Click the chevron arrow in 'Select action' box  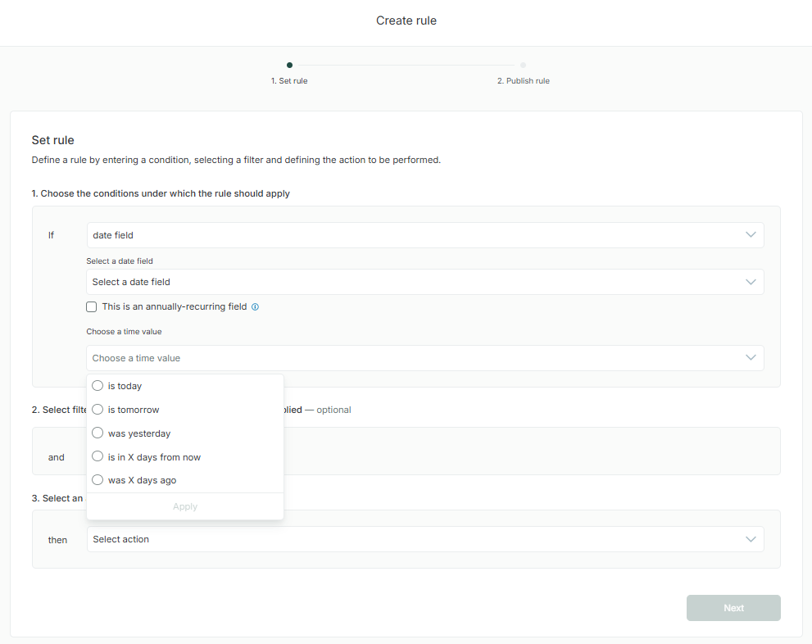pos(751,539)
